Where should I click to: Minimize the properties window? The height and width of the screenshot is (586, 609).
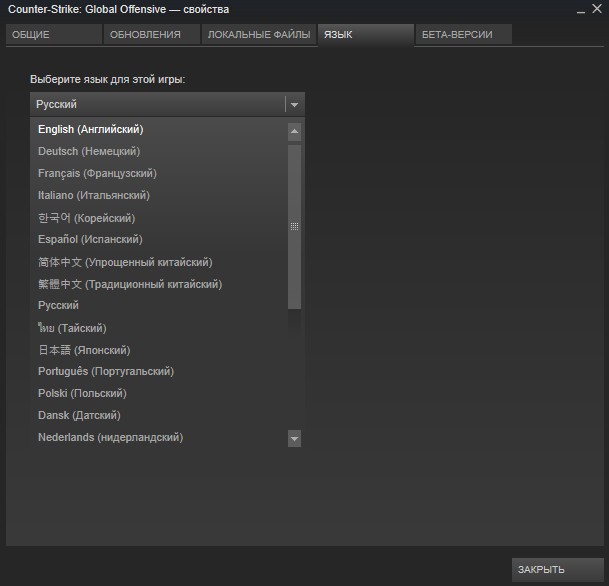click(581, 10)
